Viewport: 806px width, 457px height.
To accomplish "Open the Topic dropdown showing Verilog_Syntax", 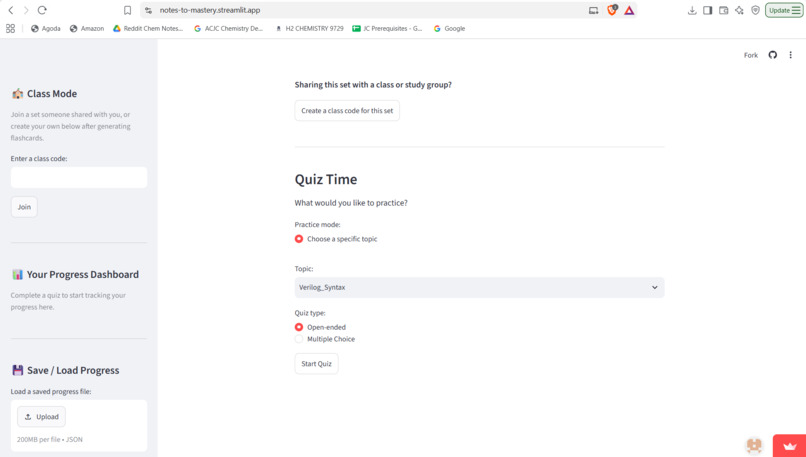I will pos(479,287).
